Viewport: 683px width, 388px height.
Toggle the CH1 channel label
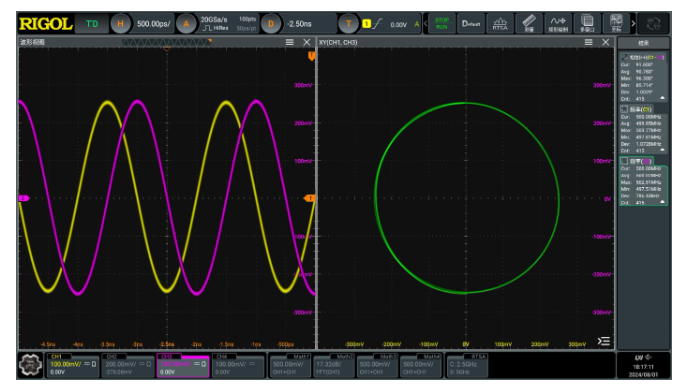(56, 357)
